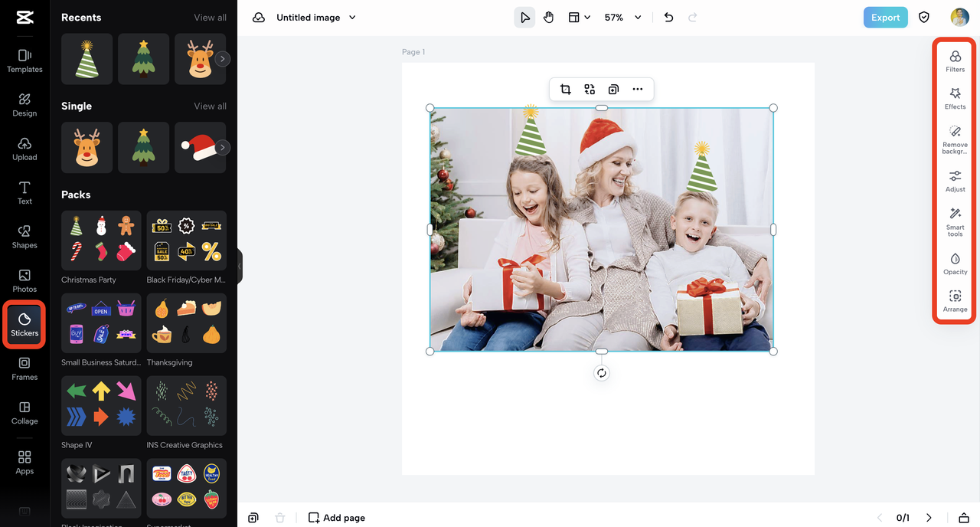Open the Text panel
980x527 pixels.
pyautogui.click(x=24, y=193)
